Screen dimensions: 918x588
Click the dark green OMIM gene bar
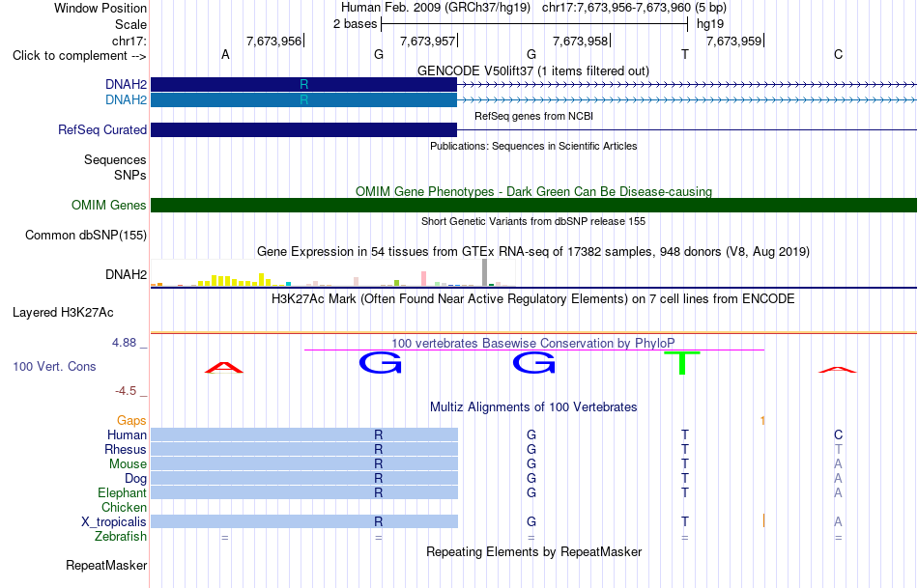(x=534, y=206)
